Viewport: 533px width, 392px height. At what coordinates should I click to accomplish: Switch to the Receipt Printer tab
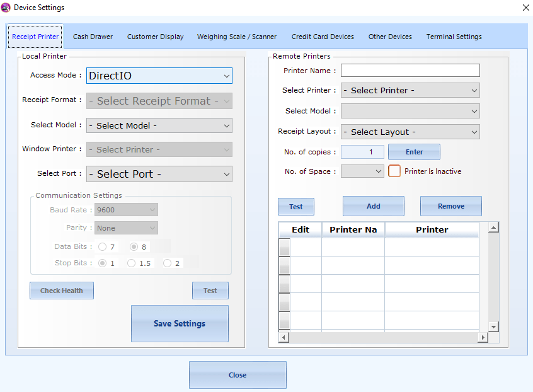[x=35, y=37]
